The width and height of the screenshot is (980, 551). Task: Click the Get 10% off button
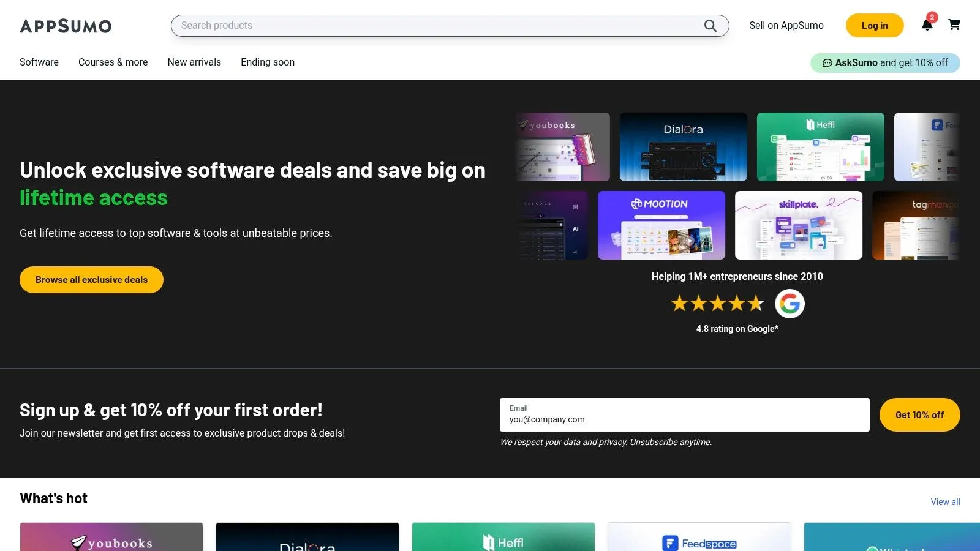click(x=919, y=415)
